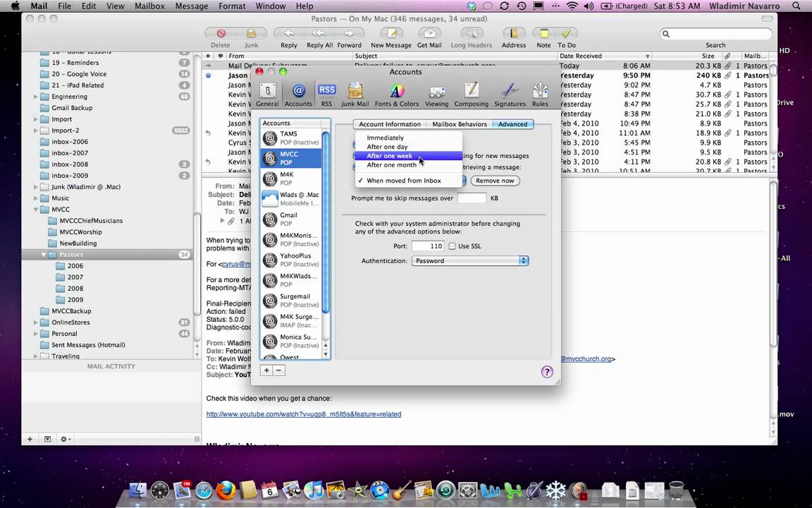Open Finder from the Dock
812x508 pixels.
137,490
